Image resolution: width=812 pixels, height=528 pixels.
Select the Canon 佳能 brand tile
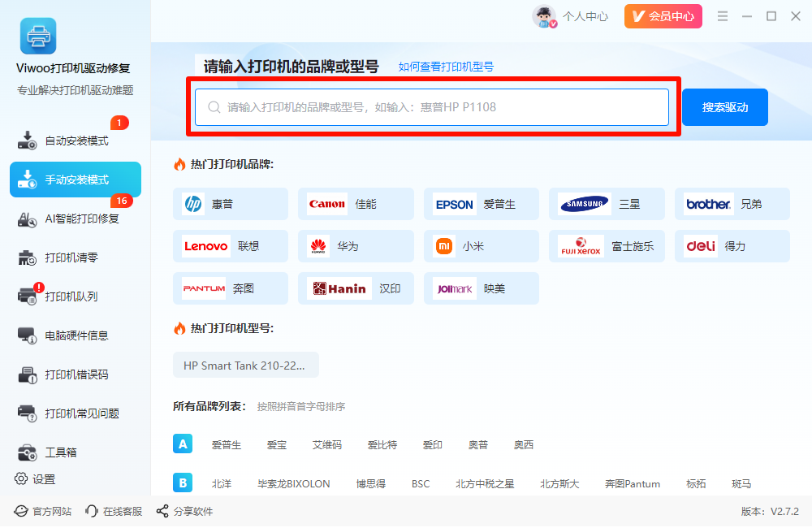(x=356, y=204)
